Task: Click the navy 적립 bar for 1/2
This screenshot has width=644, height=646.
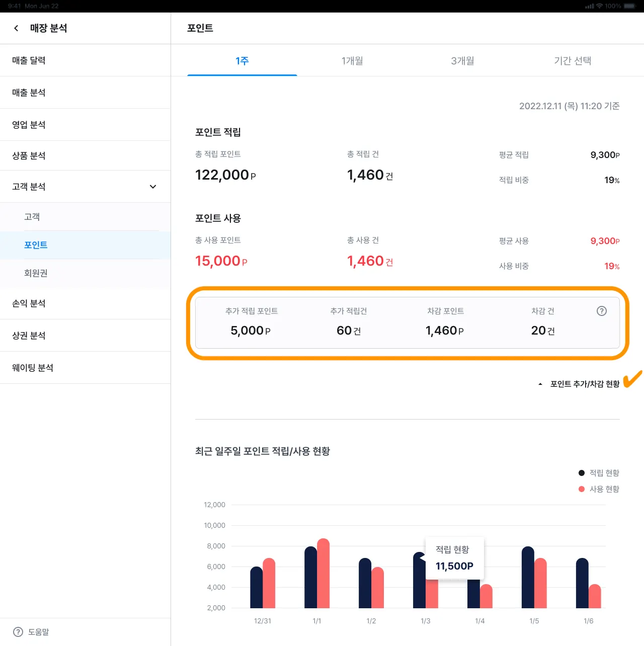Action: point(365,583)
